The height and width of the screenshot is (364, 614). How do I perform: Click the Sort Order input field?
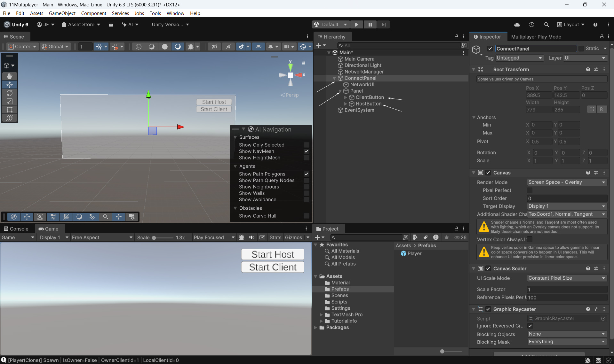pyautogui.click(x=567, y=198)
